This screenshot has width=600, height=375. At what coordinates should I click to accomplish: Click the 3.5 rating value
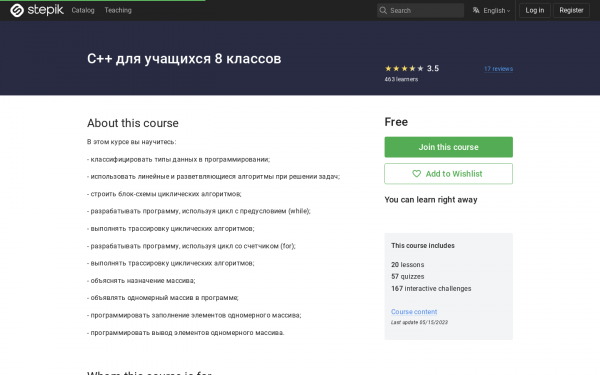[x=433, y=68]
